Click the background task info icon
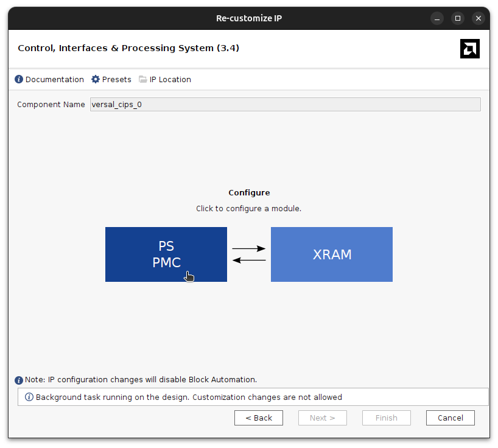Screen dimensions: 498x448 point(29,397)
